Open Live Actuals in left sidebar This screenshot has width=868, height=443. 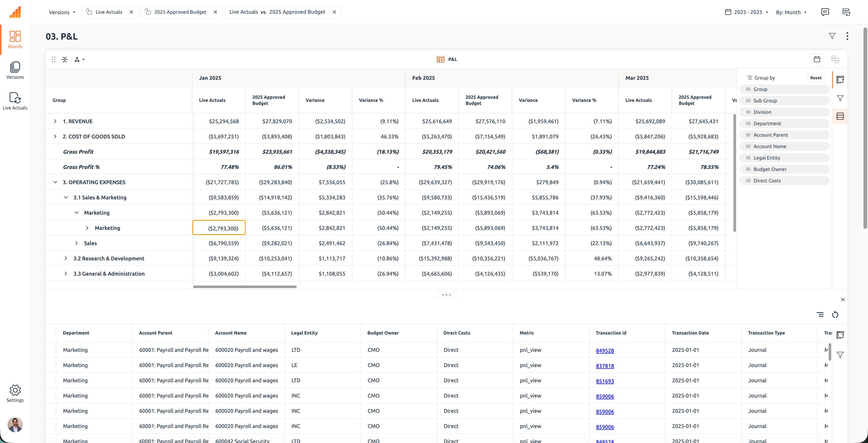coord(15,101)
